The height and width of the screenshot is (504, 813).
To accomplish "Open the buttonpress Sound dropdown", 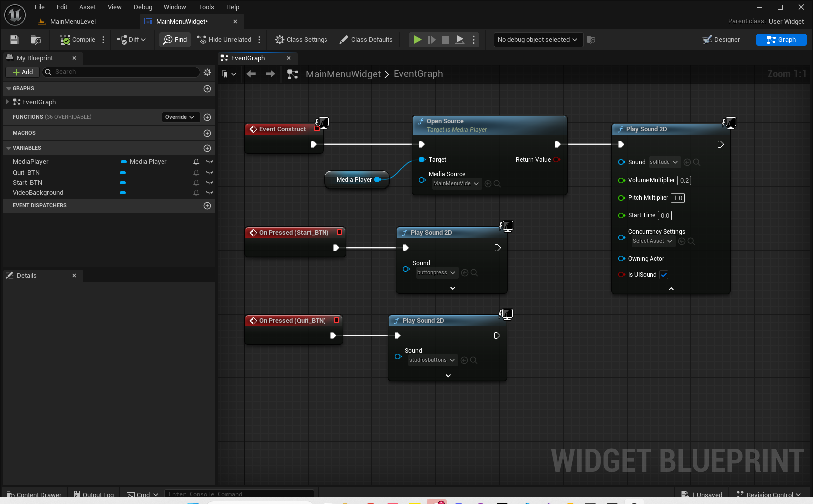I will click(436, 273).
